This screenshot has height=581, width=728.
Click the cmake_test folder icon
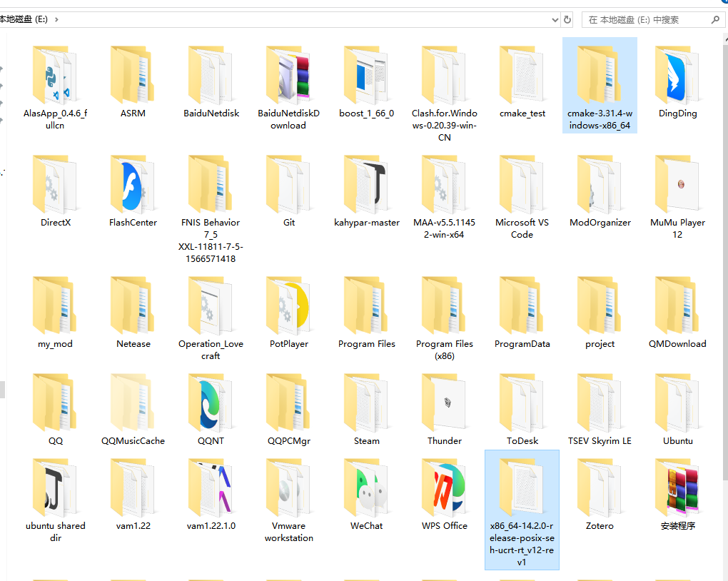tap(522, 75)
